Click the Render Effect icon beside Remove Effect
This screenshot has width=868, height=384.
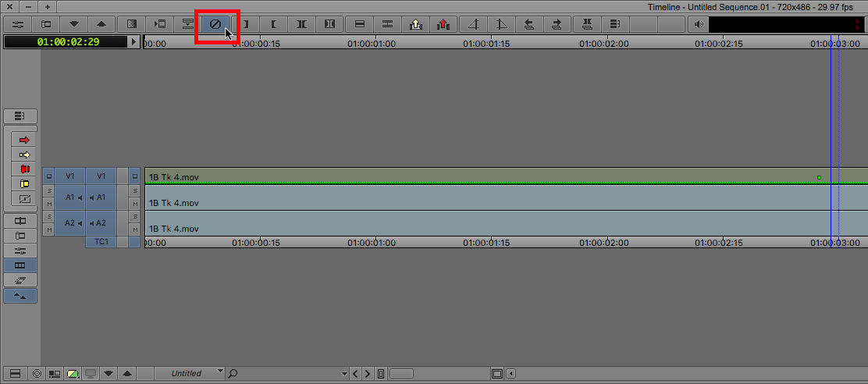click(x=187, y=24)
